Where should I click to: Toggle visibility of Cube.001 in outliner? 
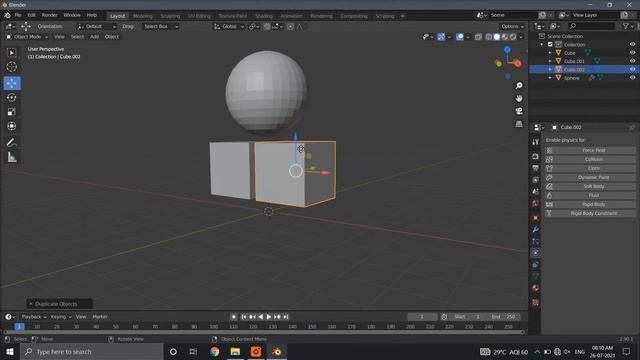click(632, 61)
